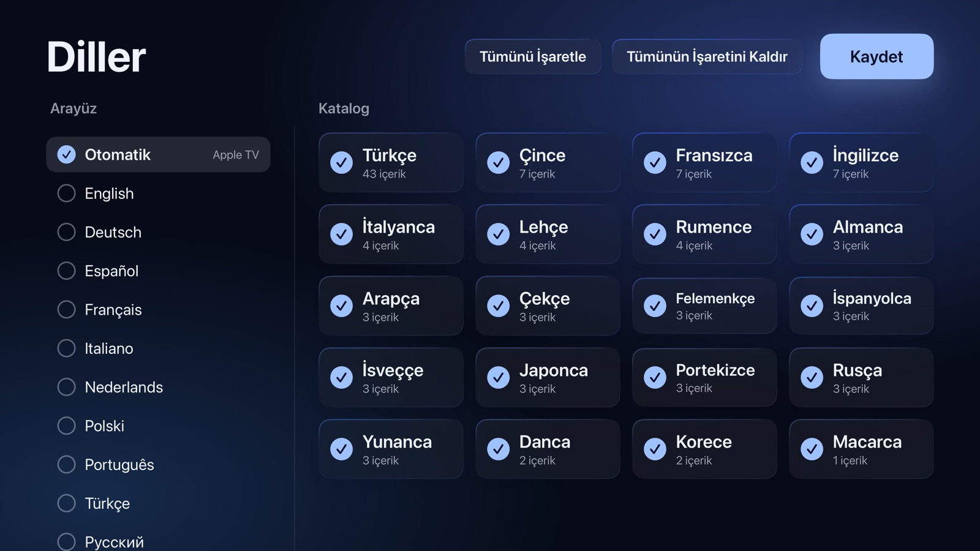Image resolution: width=980 pixels, height=551 pixels.
Task: Toggle Fransızca catalog language
Action: pyautogui.click(x=704, y=163)
